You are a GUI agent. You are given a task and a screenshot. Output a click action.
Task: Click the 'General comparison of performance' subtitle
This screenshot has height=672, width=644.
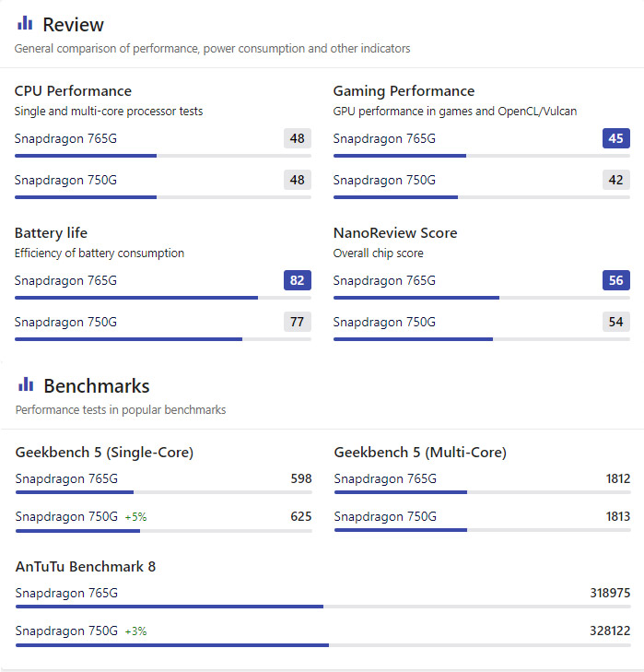[212, 49]
